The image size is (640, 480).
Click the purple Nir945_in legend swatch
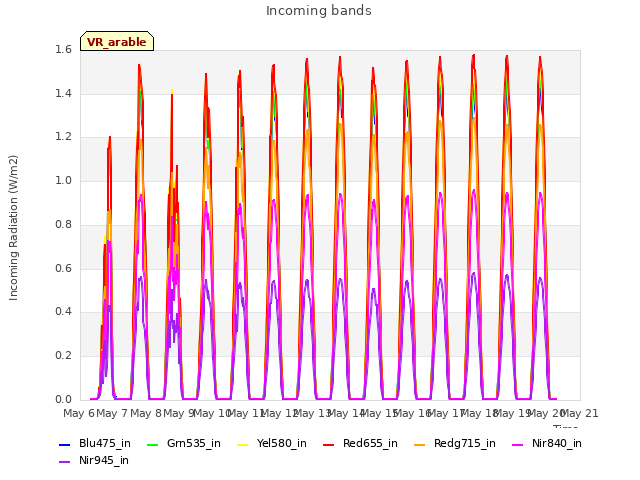[65, 462]
